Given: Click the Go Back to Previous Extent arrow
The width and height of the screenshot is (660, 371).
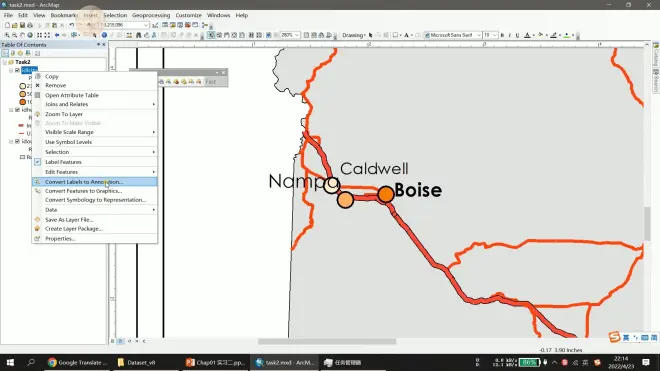Looking at the screenshot, I should [x=57, y=35].
